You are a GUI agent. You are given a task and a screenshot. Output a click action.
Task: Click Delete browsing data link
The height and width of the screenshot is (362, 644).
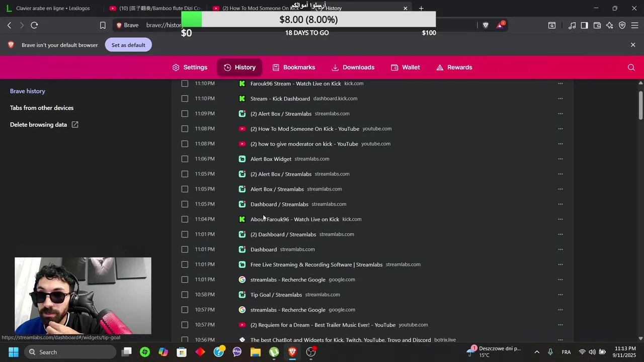point(44,125)
